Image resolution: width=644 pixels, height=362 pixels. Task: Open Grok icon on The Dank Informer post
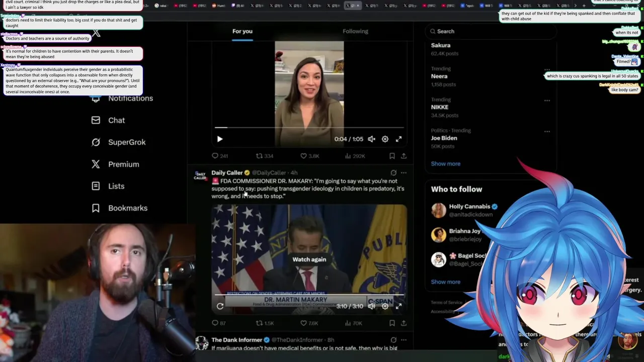pos(393,340)
